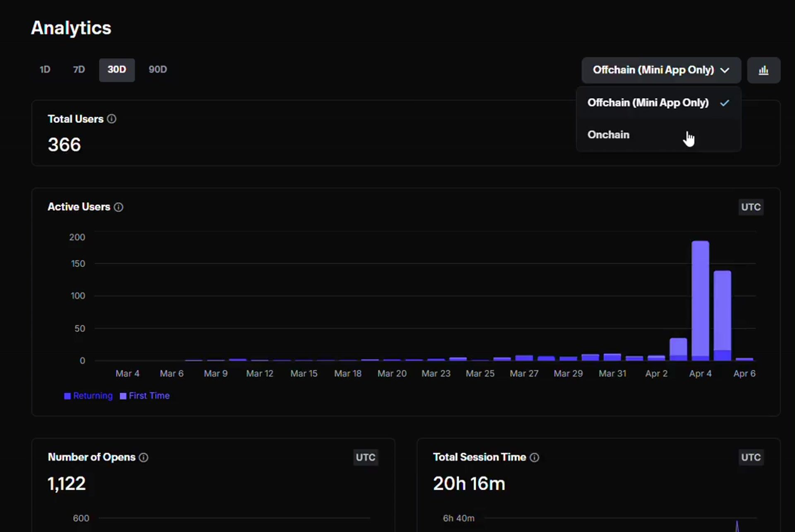Open Total Users info tooltip icon
This screenshot has height=532, width=795.
[111, 119]
